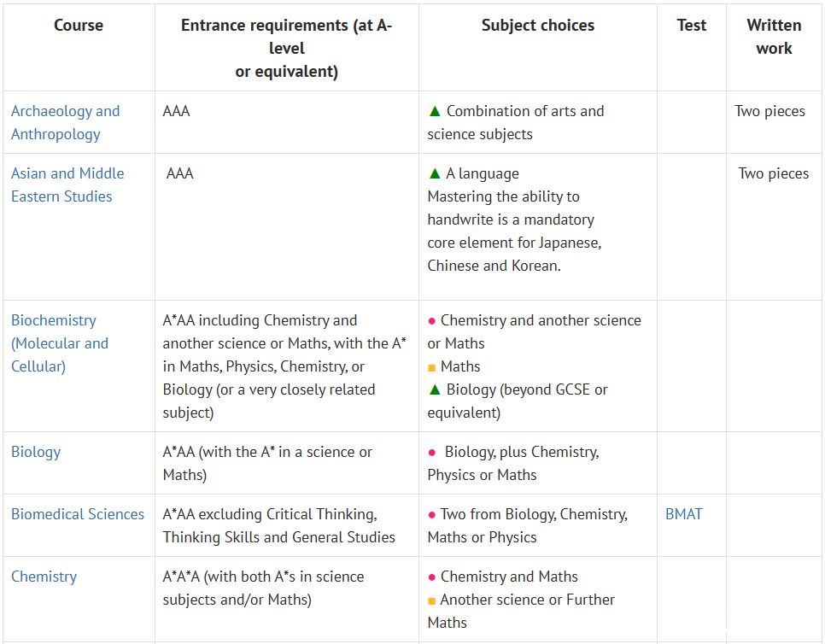
Task: Click green triangle beside Combination of arts
Action: point(435,111)
